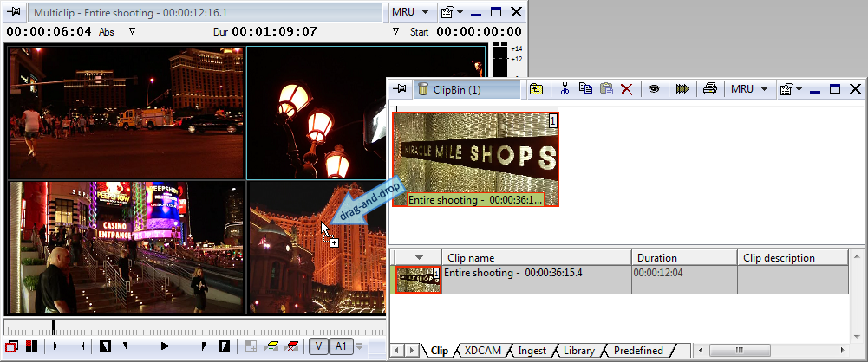Viewport: 868px width, 362px height.
Task: Sort by Clip description column header
Action: (793, 257)
